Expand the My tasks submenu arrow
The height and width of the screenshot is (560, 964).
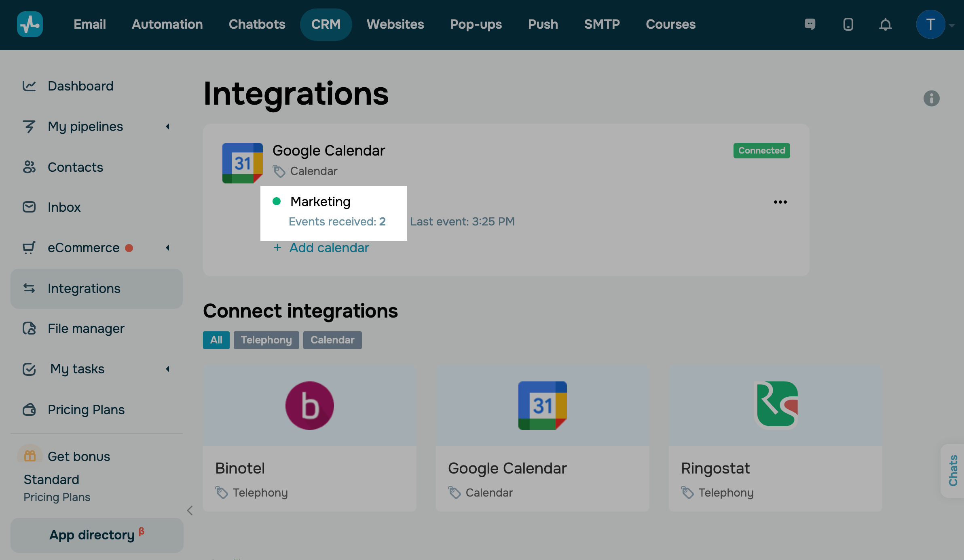168,369
